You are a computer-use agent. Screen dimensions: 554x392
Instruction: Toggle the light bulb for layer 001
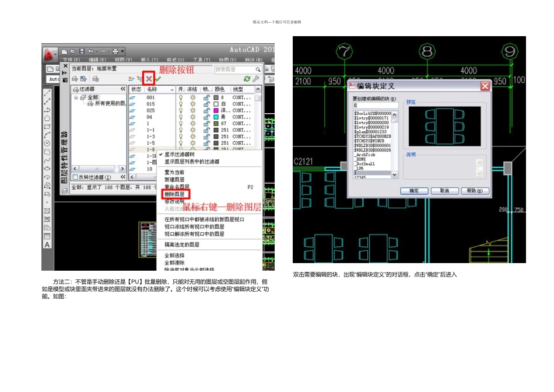click(181, 97)
